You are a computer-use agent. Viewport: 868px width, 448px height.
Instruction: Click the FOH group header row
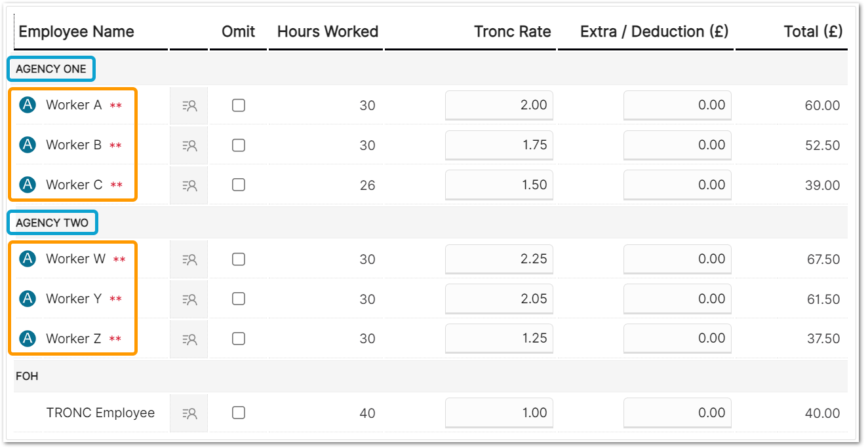tap(430, 377)
